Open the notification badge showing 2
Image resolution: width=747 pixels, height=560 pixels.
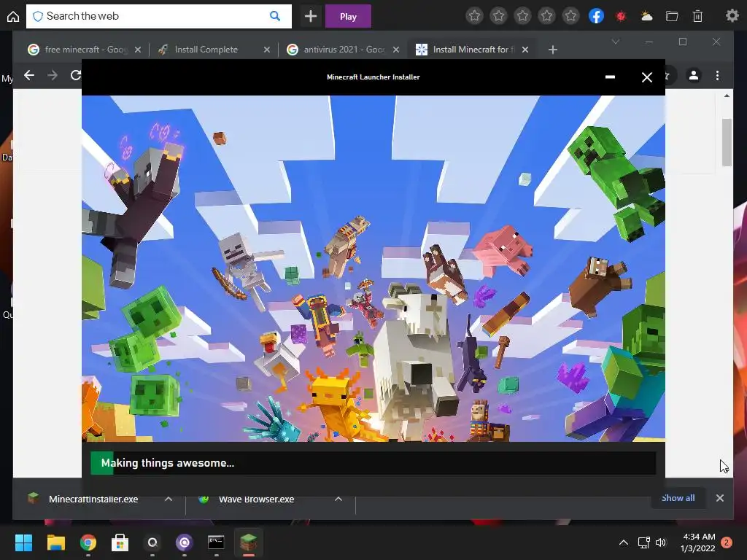coord(727,542)
